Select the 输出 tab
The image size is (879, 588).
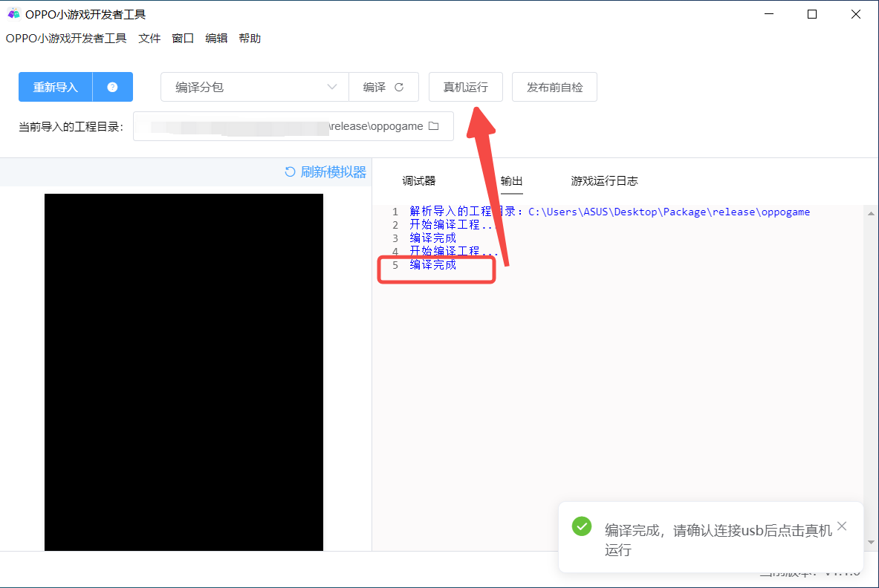[x=512, y=181]
